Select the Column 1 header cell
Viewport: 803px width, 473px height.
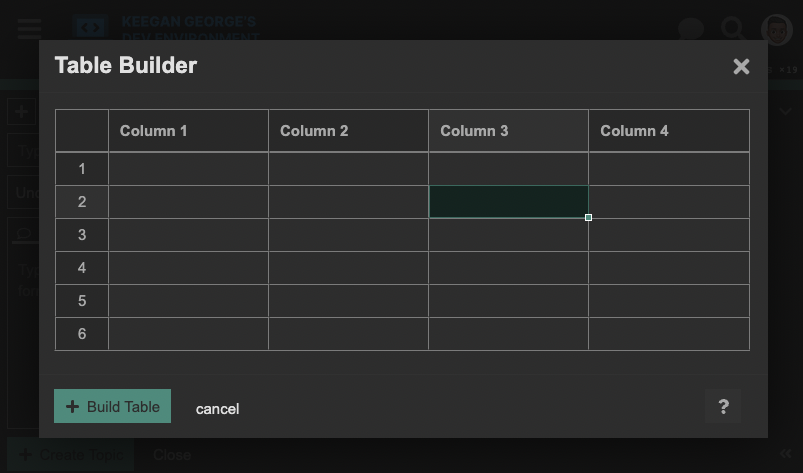pyautogui.click(x=188, y=131)
